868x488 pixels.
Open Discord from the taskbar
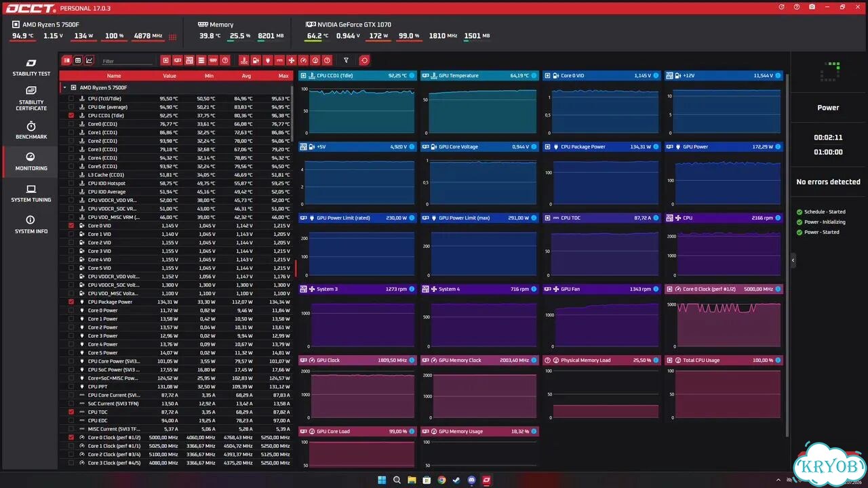[x=471, y=480]
